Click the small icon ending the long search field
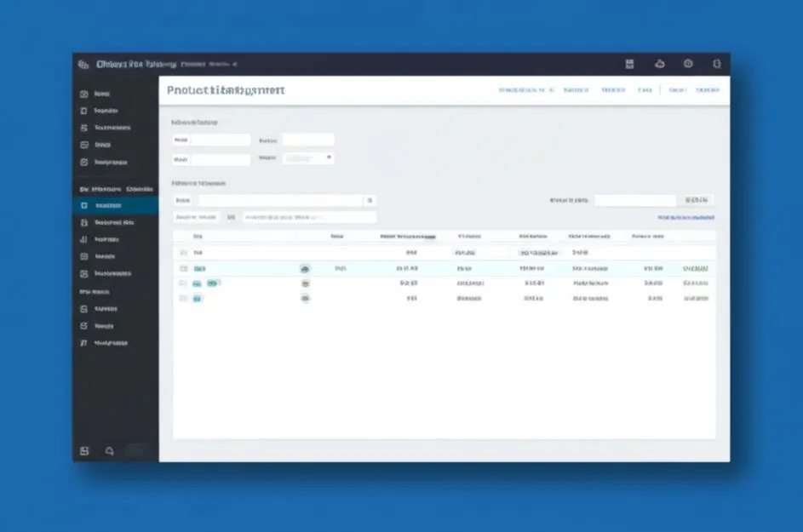The image size is (803, 532). click(x=370, y=200)
